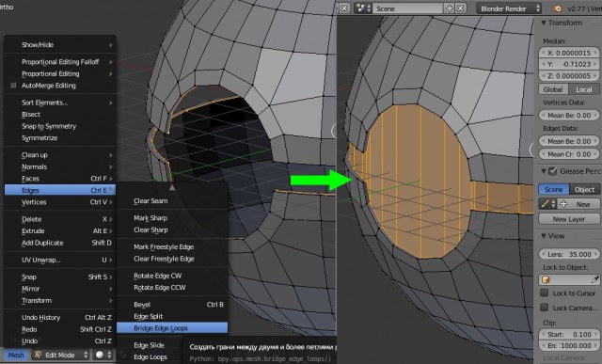Click the drag grip of the View panel
The image size is (602, 364).
pos(595,236)
